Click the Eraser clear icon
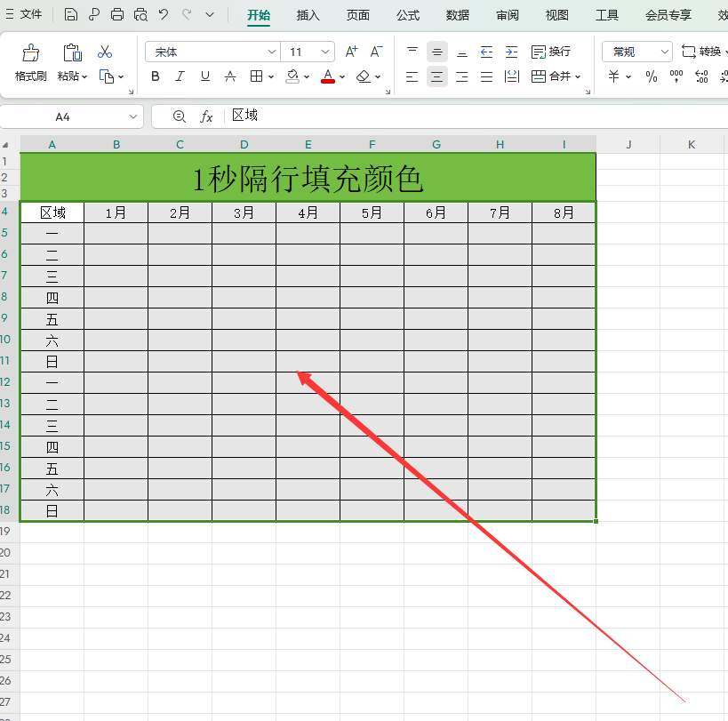728x721 pixels. point(363,76)
